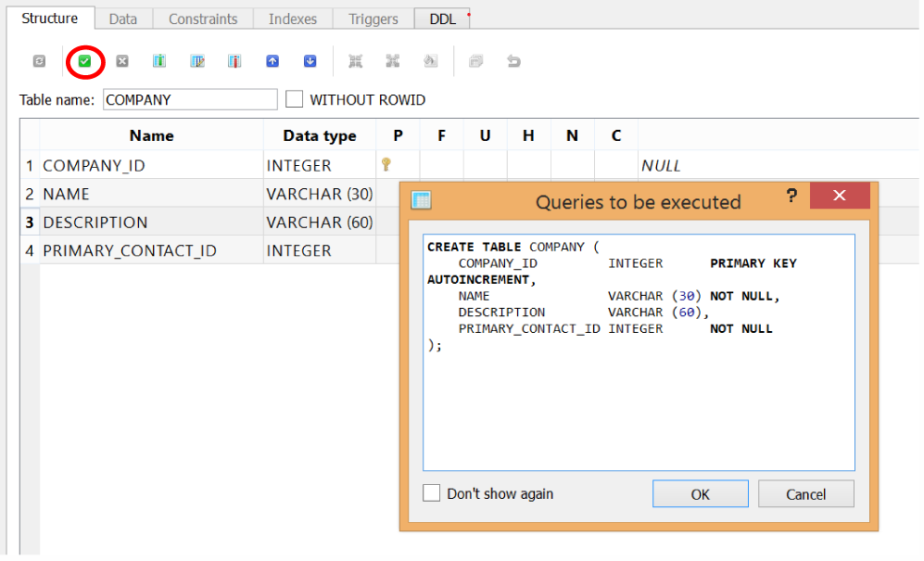Check the Don't show again box

click(432, 493)
